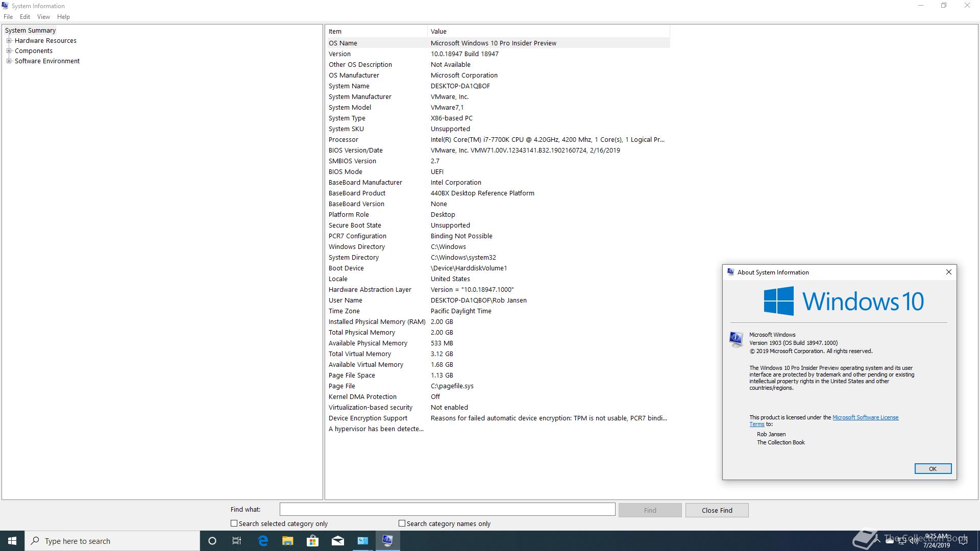
Task: Enable Search category names only checkbox
Action: pos(402,523)
